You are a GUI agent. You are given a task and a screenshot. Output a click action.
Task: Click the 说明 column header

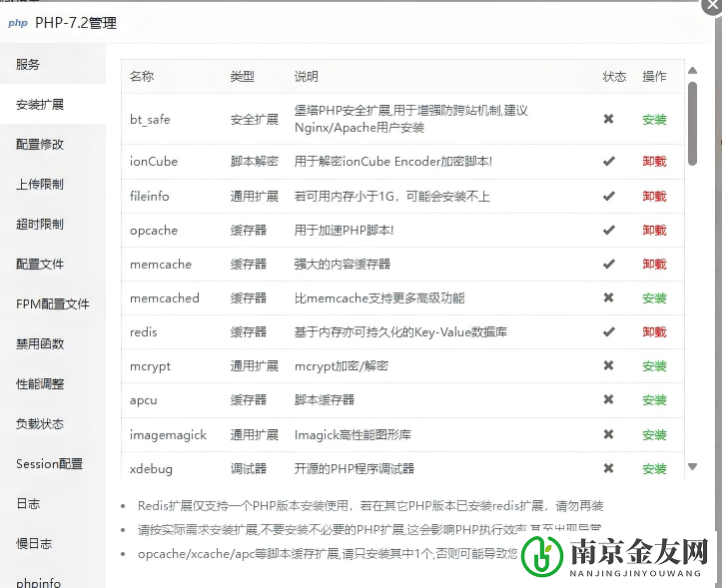pos(307,77)
